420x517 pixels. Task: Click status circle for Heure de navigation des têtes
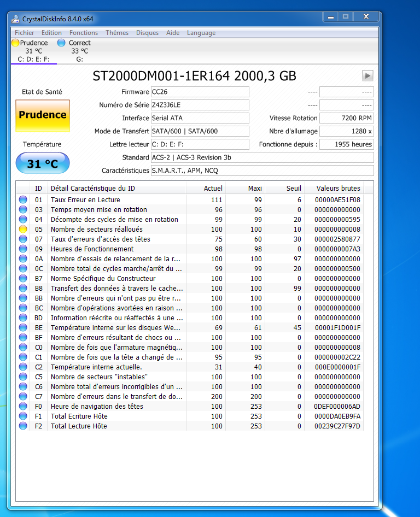tap(23, 406)
